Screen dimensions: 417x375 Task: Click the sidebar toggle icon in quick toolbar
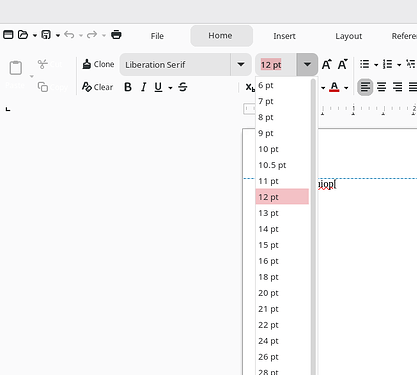point(8,35)
